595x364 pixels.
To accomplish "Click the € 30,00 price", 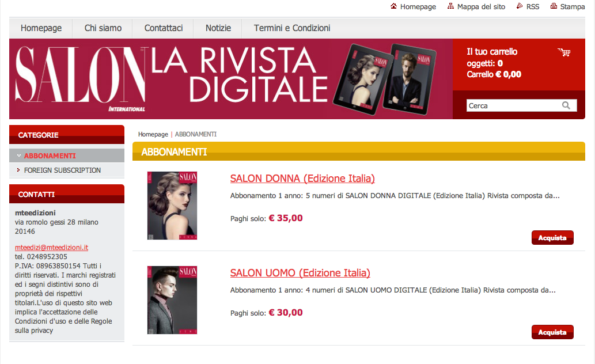I will point(286,312).
